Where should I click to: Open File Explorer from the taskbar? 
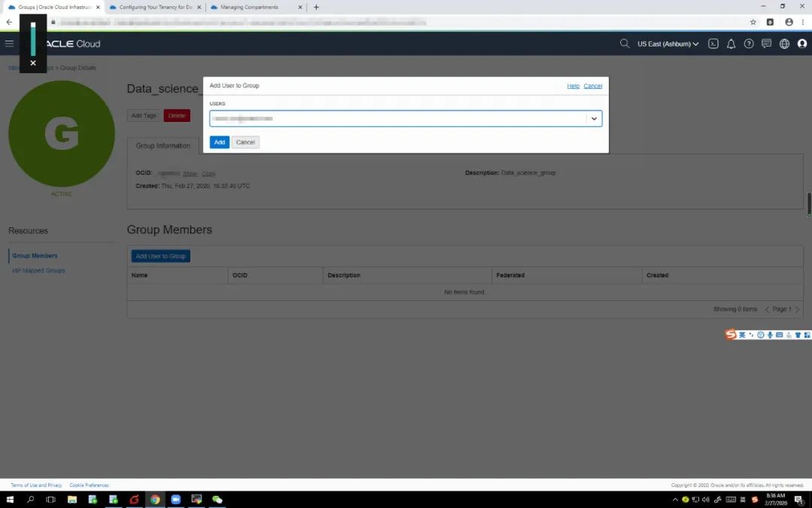click(x=72, y=500)
